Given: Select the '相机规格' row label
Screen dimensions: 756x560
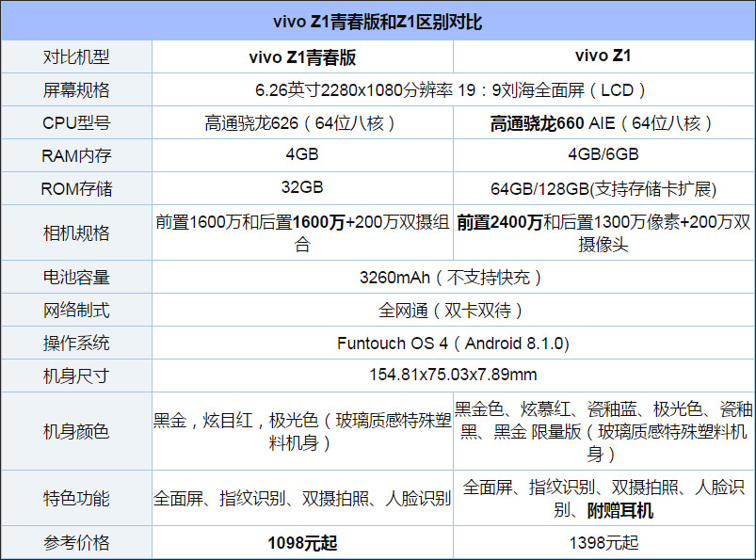Looking at the screenshot, I should point(76,233).
